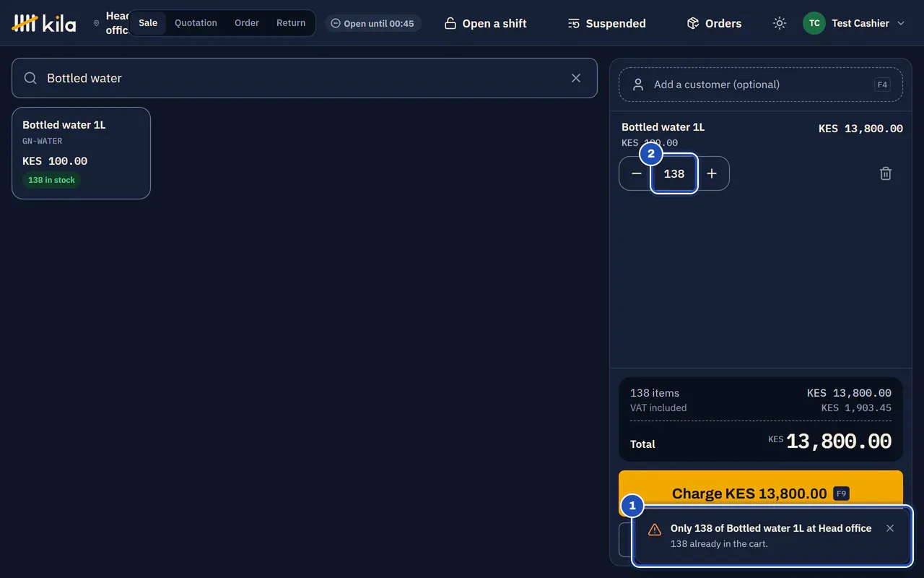Click Open a shift button
This screenshot has width=924, height=578.
tap(485, 23)
